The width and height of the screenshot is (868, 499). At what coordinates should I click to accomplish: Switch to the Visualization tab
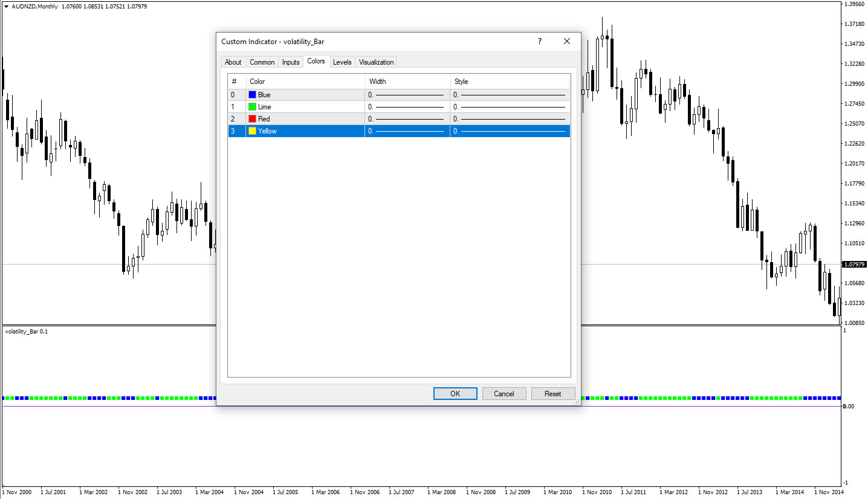pyautogui.click(x=376, y=62)
